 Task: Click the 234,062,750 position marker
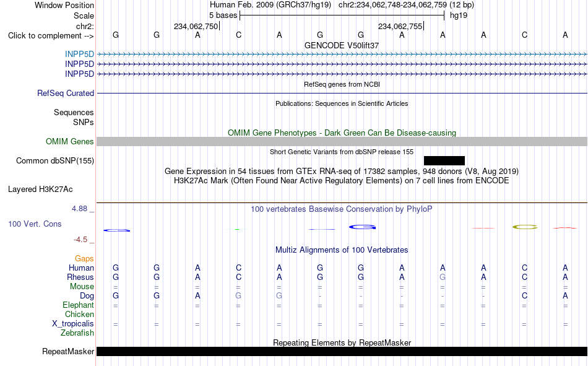(196, 26)
